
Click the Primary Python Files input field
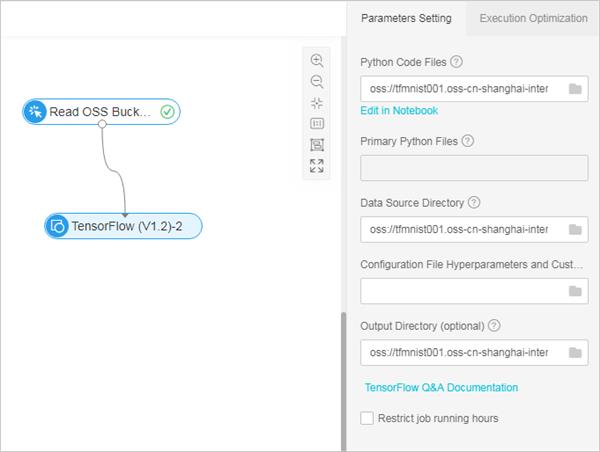pyautogui.click(x=474, y=167)
